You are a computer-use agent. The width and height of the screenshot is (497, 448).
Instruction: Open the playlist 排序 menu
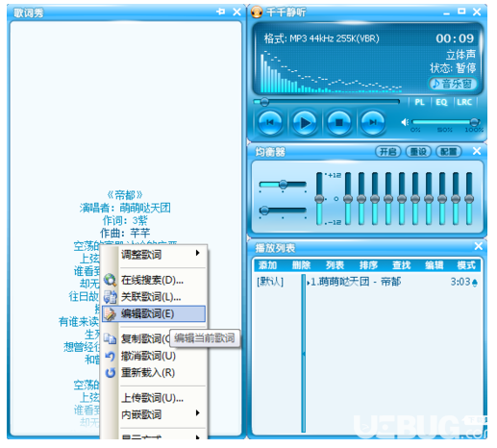[x=368, y=265]
